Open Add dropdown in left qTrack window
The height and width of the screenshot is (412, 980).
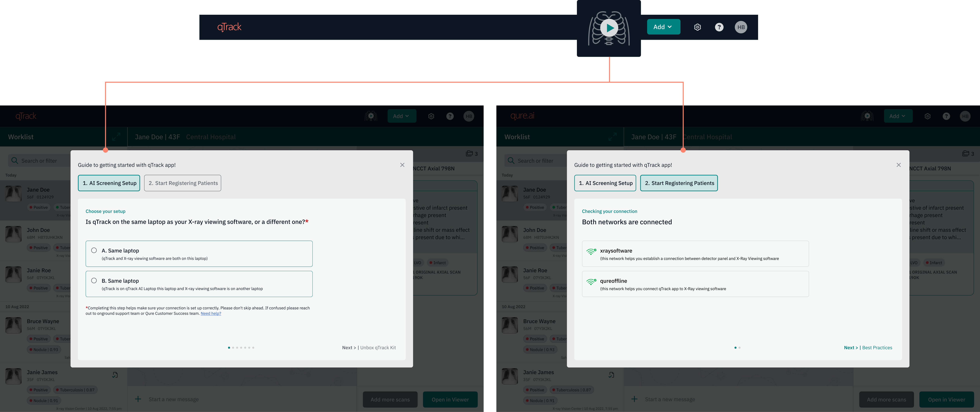(401, 116)
